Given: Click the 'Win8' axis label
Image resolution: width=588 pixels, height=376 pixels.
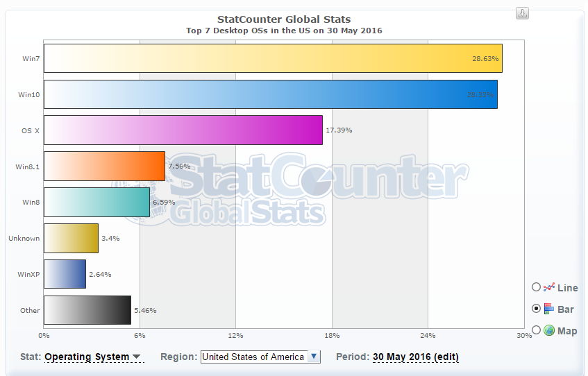Looking at the screenshot, I should 31,203.
